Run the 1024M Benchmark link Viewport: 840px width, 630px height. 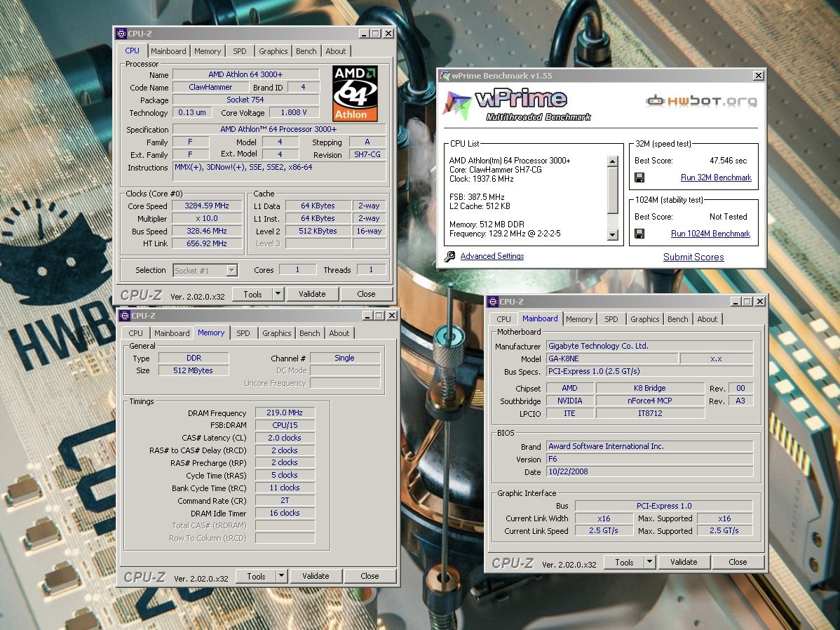tap(710, 234)
